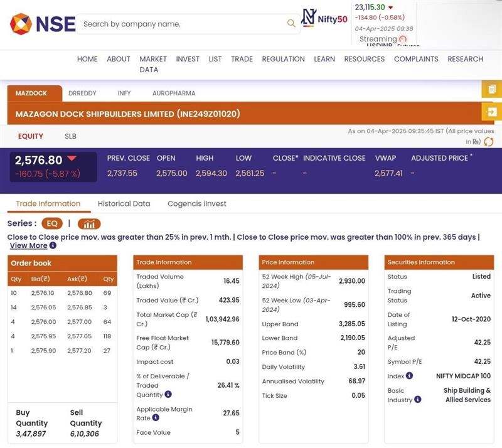Click info icon next to Index label
This screenshot has width=502, height=448.
click(409, 376)
